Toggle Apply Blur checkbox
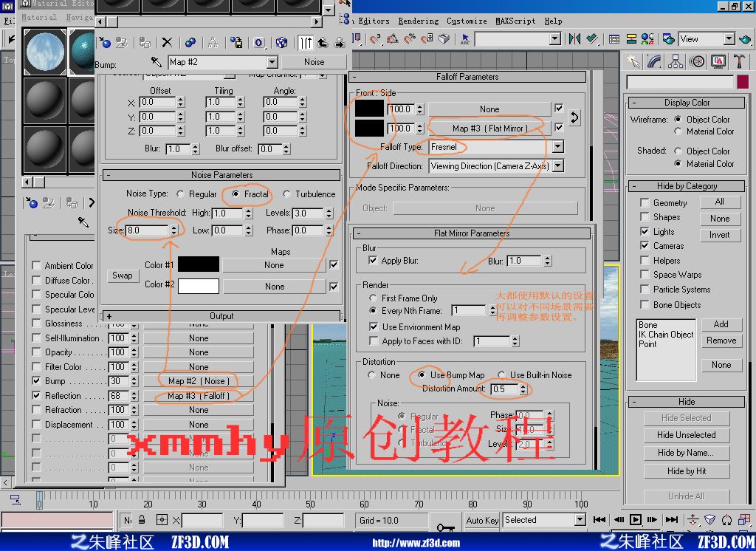The height and width of the screenshot is (551, 756). 372,261
